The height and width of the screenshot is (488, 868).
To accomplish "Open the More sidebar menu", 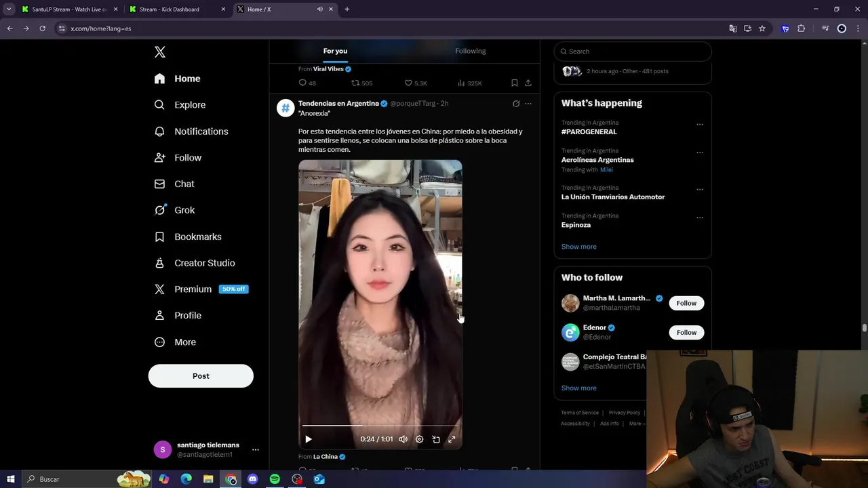I will (175, 342).
